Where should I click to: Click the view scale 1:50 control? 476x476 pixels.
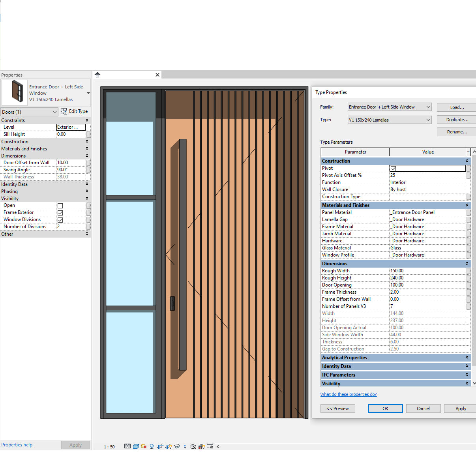coord(109,446)
